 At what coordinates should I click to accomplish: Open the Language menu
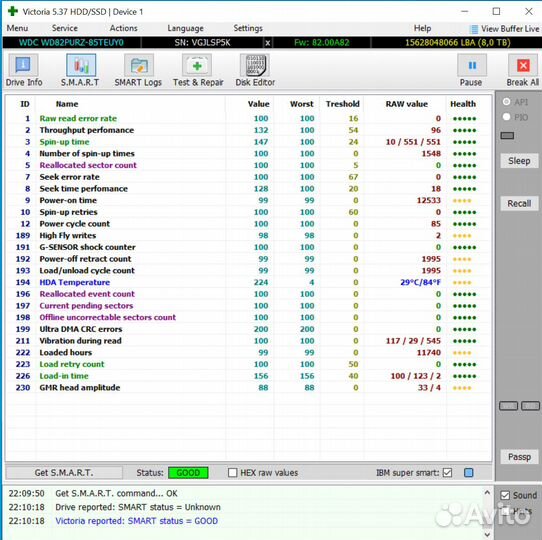pyautogui.click(x=186, y=28)
